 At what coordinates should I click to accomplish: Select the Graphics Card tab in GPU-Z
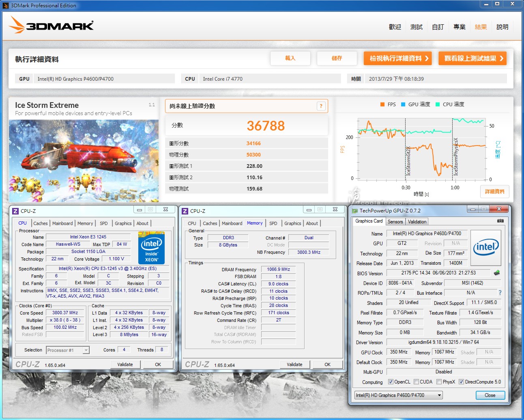pos(369,221)
